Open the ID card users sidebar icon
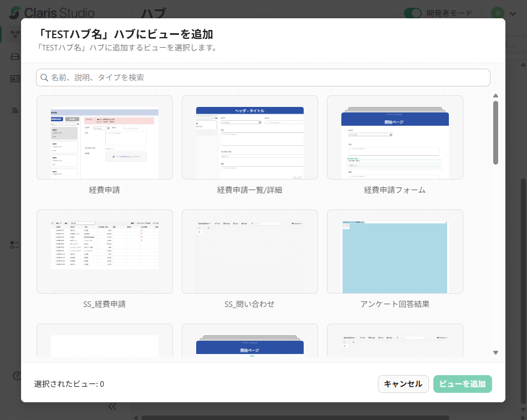527x420 pixels. (15, 78)
